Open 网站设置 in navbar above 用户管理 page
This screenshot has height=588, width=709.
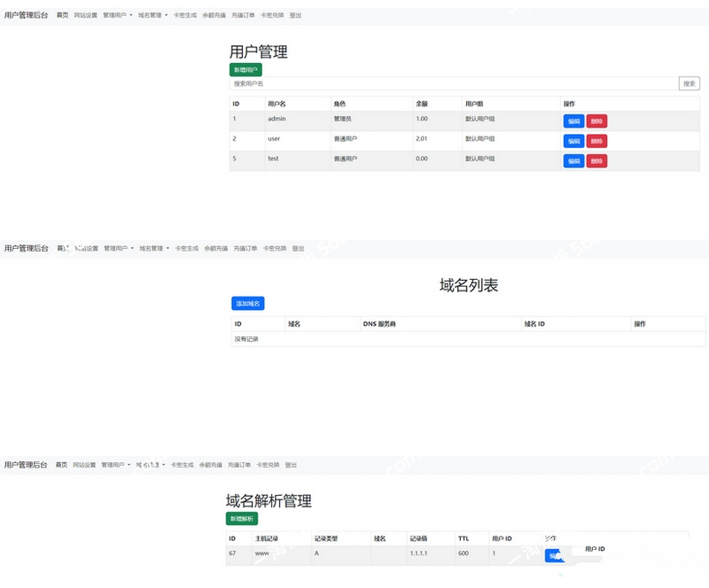pyautogui.click(x=85, y=15)
